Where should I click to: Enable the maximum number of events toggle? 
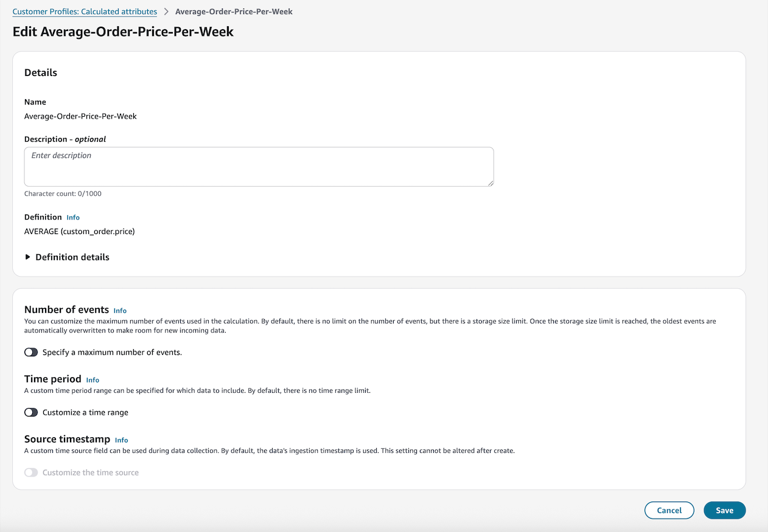(x=31, y=352)
